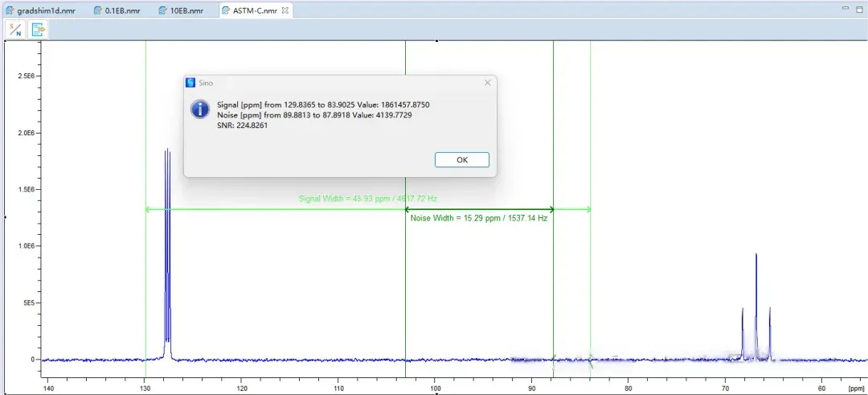Click the Sino application icon in the dialog title
Screen dimensions: 868x395
point(190,83)
